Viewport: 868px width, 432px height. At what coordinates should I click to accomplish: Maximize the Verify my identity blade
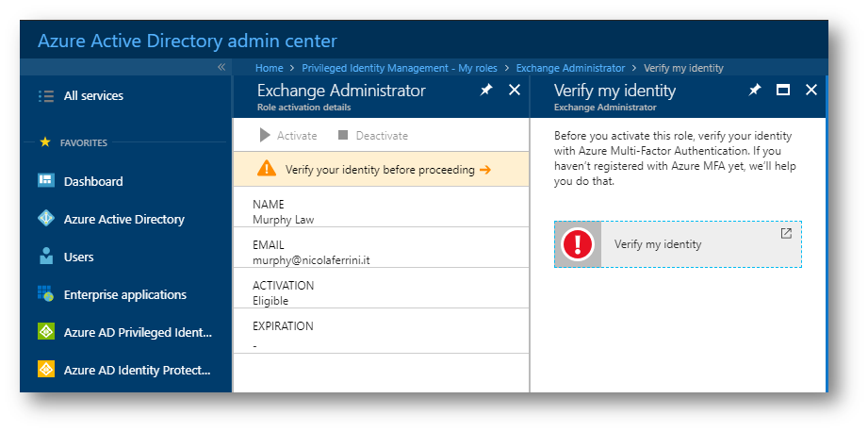coord(783,90)
